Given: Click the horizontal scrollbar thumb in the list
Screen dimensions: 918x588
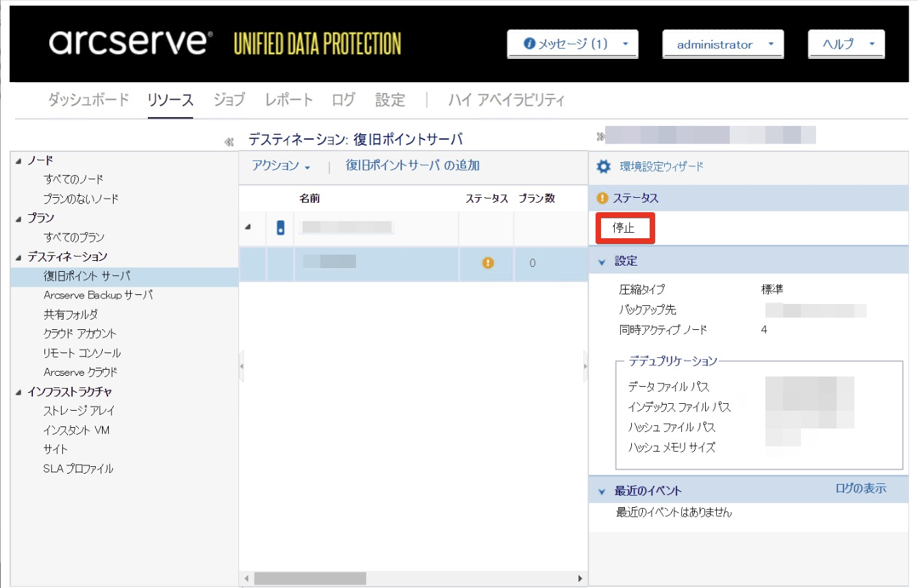Looking at the screenshot, I should pos(309,578).
